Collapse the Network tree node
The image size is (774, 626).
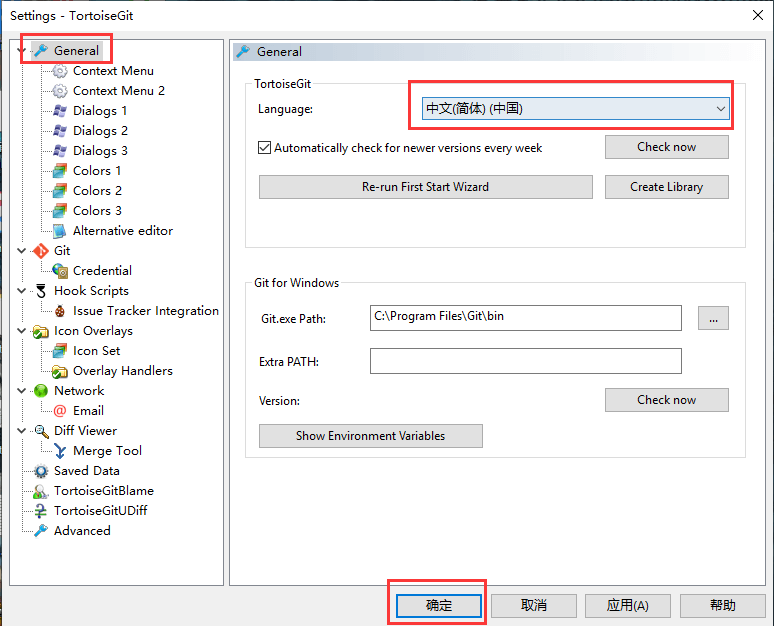pos(21,391)
